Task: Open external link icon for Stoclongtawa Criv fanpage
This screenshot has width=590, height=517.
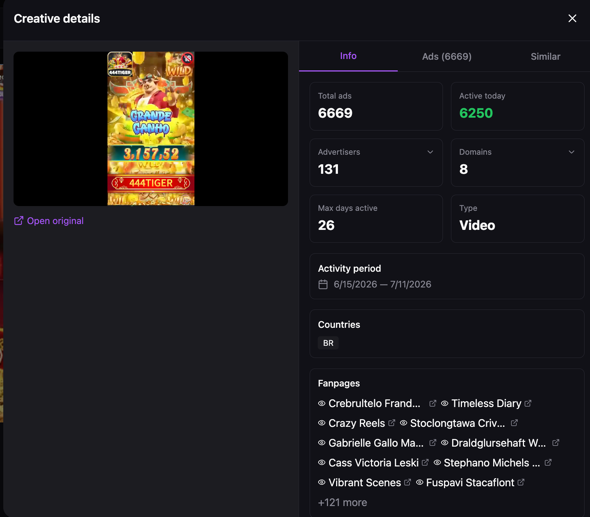Action: coord(514,423)
